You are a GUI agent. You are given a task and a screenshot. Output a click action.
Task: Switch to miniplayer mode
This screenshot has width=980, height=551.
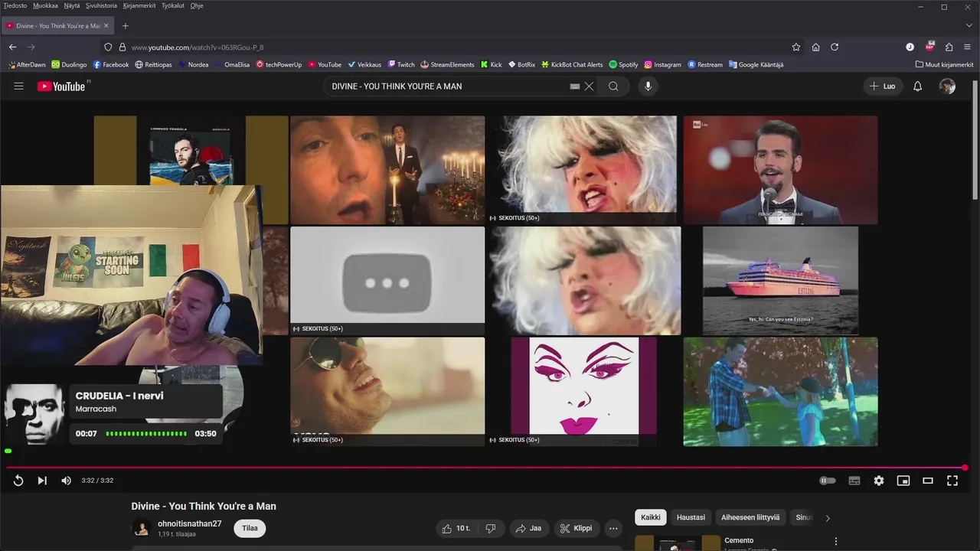tap(903, 481)
